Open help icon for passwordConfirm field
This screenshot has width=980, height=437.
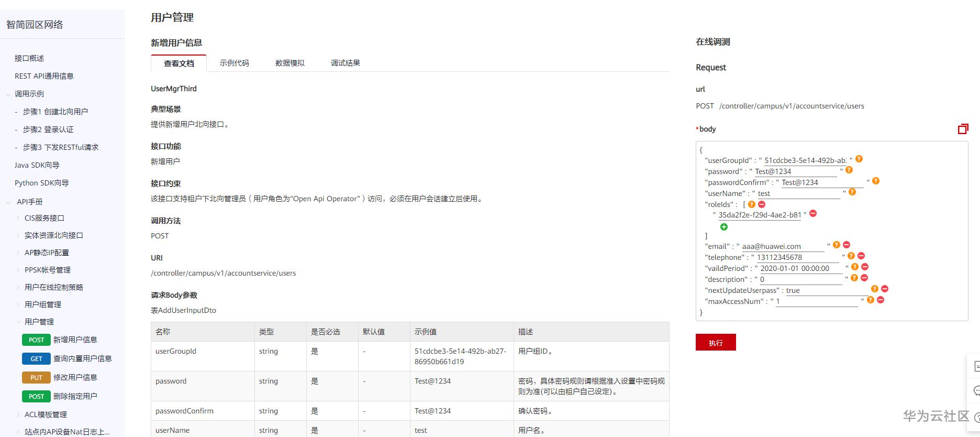[x=876, y=181]
